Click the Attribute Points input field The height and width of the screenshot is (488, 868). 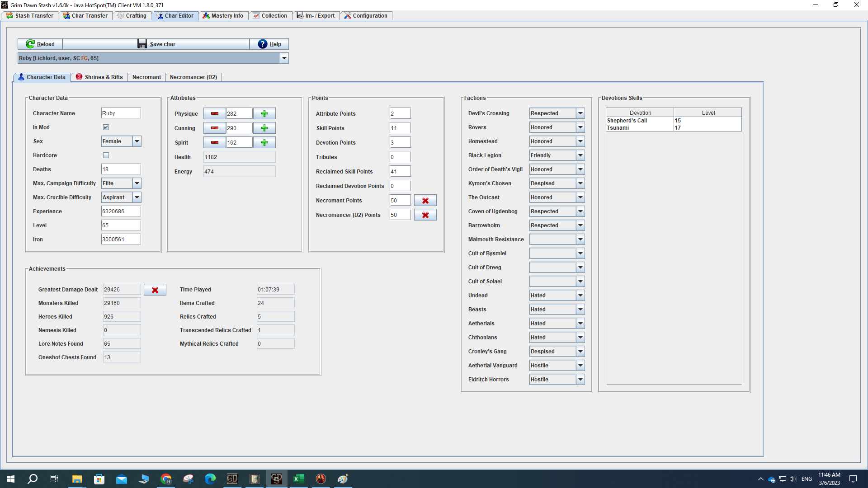(400, 114)
